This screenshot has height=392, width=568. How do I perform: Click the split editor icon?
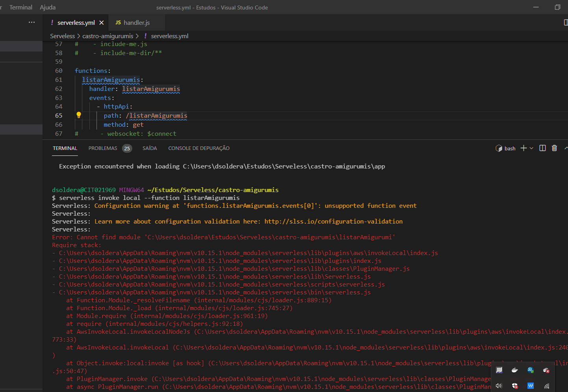click(566, 22)
